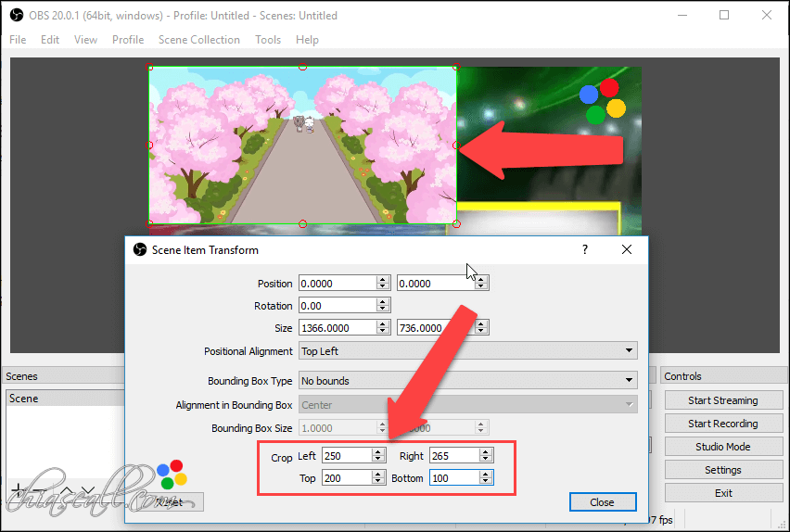Open the View menu

85,40
